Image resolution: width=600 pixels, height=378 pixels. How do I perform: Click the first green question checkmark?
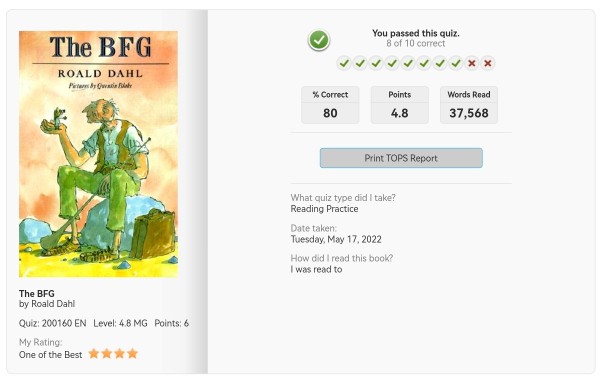pos(344,63)
